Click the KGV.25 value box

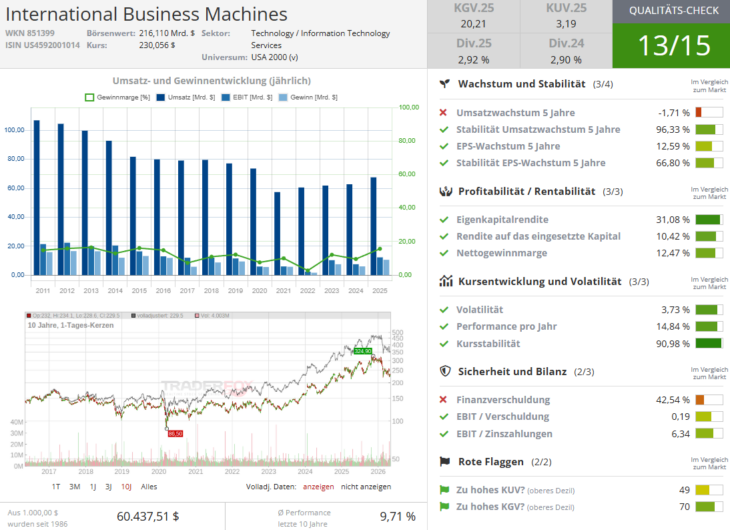click(473, 16)
